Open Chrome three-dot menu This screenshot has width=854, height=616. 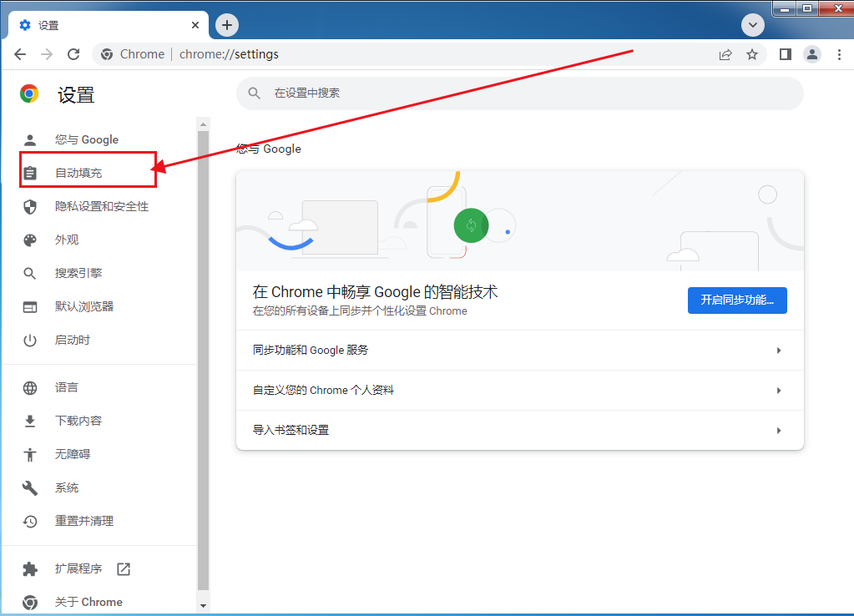839,54
